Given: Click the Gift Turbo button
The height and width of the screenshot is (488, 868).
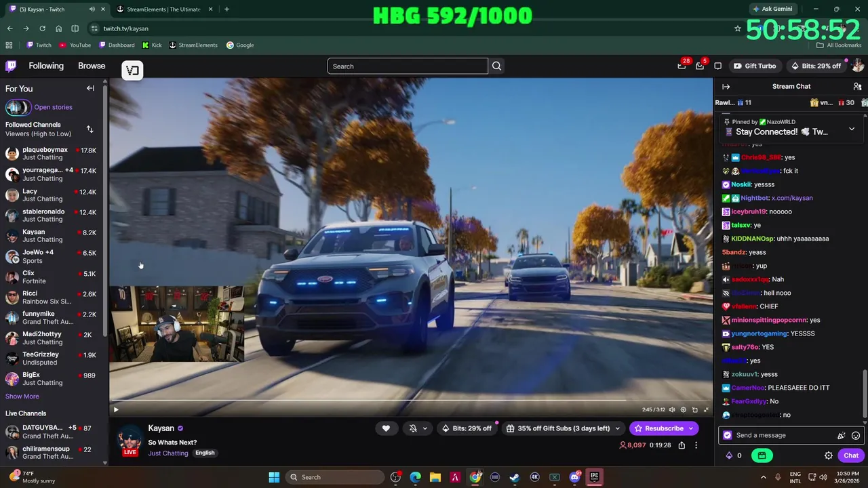Looking at the screenshot, I should tap(754, 66).
